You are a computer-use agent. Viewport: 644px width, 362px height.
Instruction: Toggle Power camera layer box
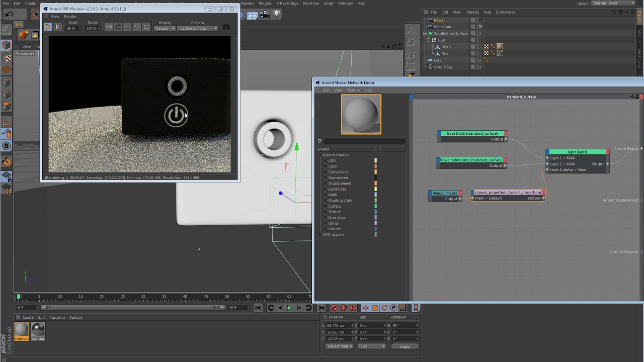(x=473, y=20)
